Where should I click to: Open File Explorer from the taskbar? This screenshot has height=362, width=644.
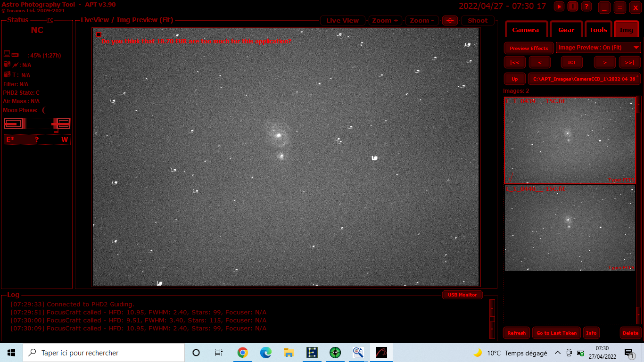pyautogui.click(x=289, y=353)
